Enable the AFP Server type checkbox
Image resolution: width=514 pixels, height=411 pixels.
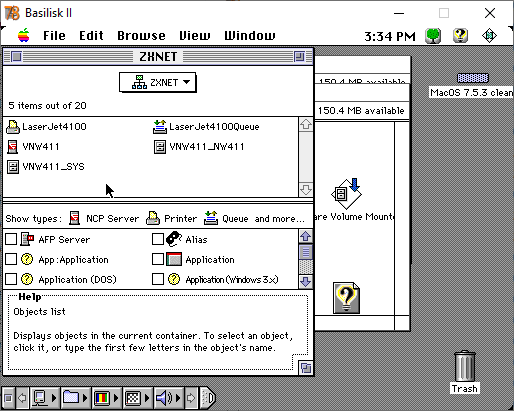[x=11, y=239]
